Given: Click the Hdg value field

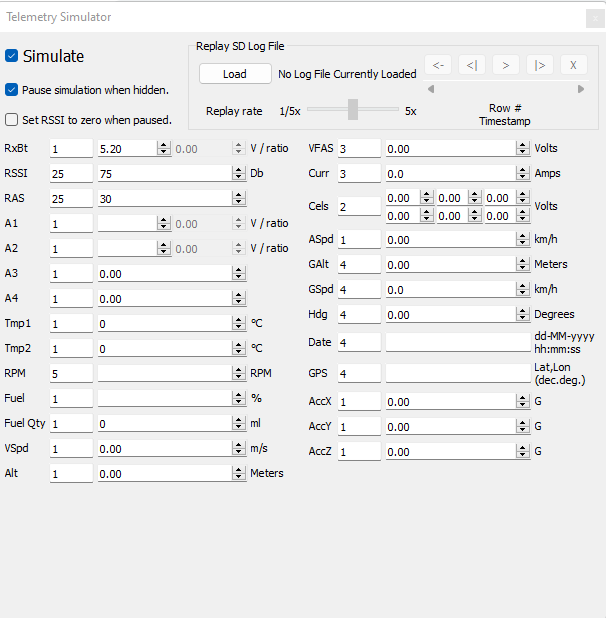Looking at the screenshot, I should coord(451,315).
